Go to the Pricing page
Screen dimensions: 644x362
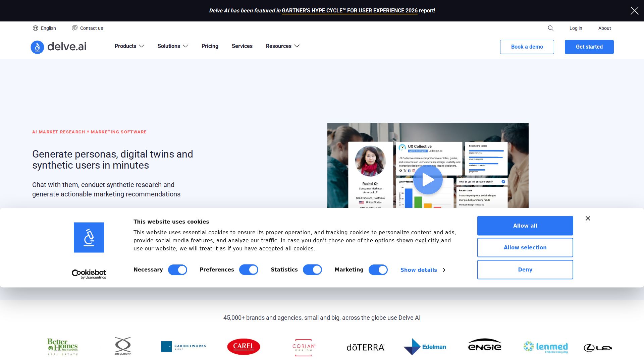click(210, 46)
